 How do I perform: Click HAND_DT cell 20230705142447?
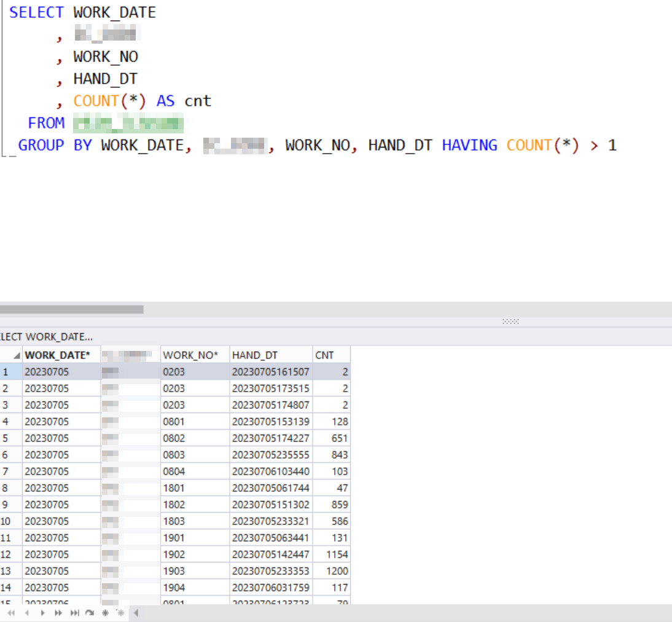[x=271, y=554]
